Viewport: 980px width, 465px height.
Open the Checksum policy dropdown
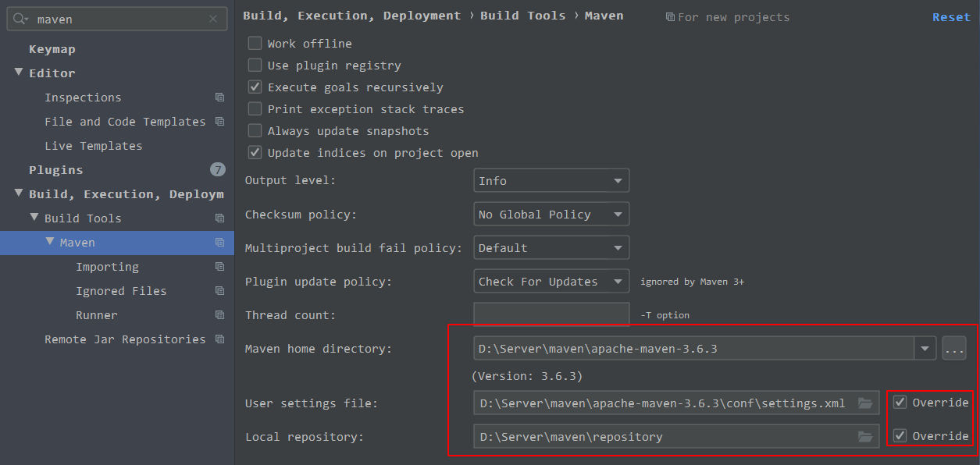551,215
